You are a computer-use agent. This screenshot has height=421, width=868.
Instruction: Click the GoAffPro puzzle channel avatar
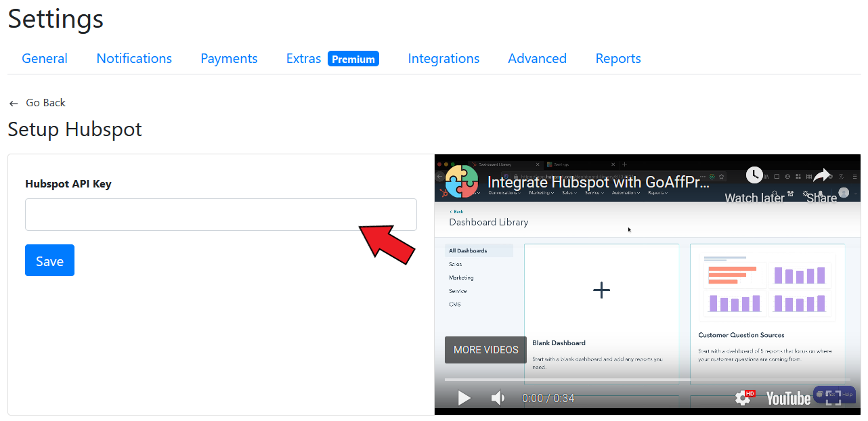click(x=462, y=181)
